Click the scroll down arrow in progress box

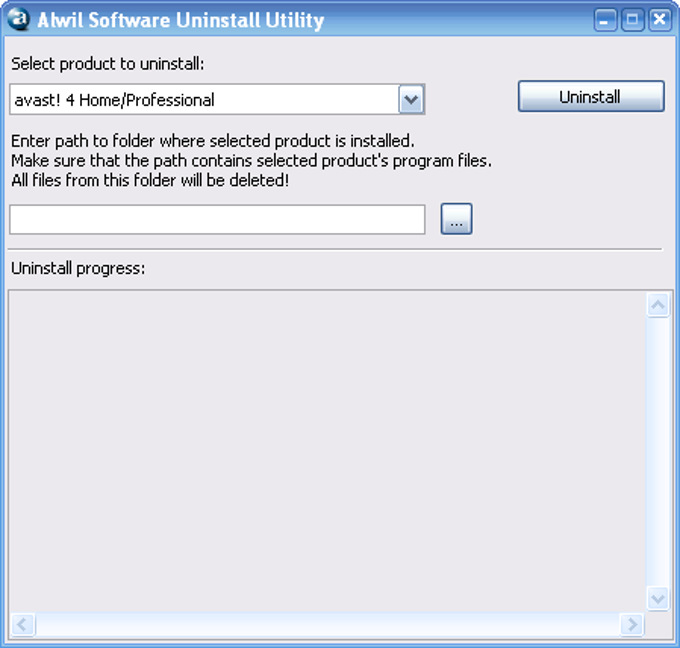pyautogui.click(x=658, y=599)
